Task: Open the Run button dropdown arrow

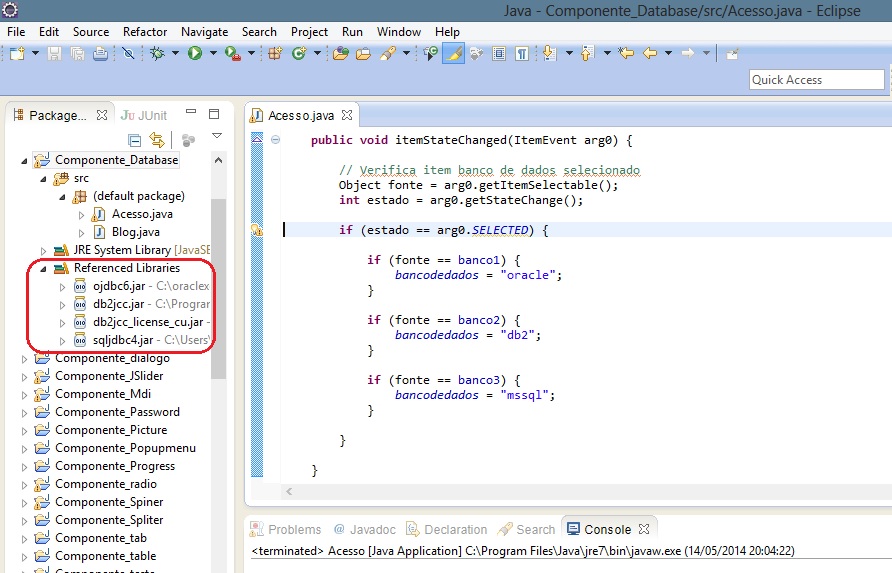Action: [x=211, y=54]
